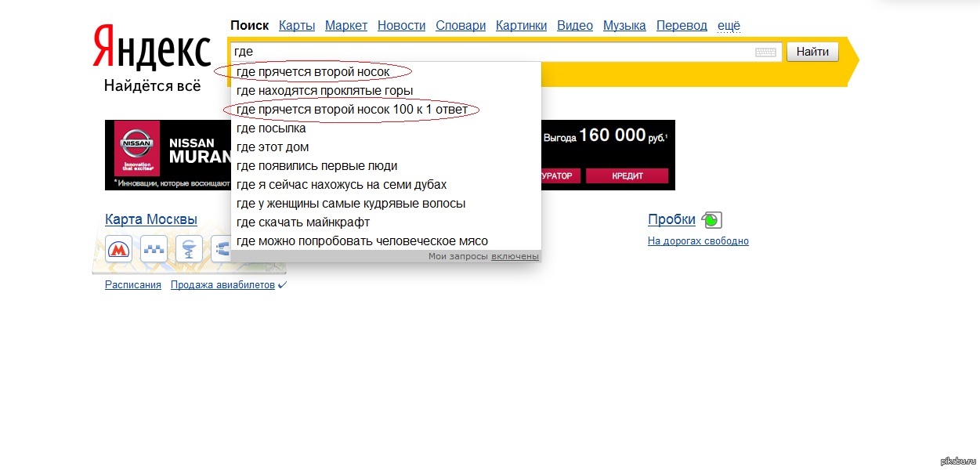Click the КРЕДИТ button in Nissan banner
This screenshot has height=470, width=980.
(627, 176)
